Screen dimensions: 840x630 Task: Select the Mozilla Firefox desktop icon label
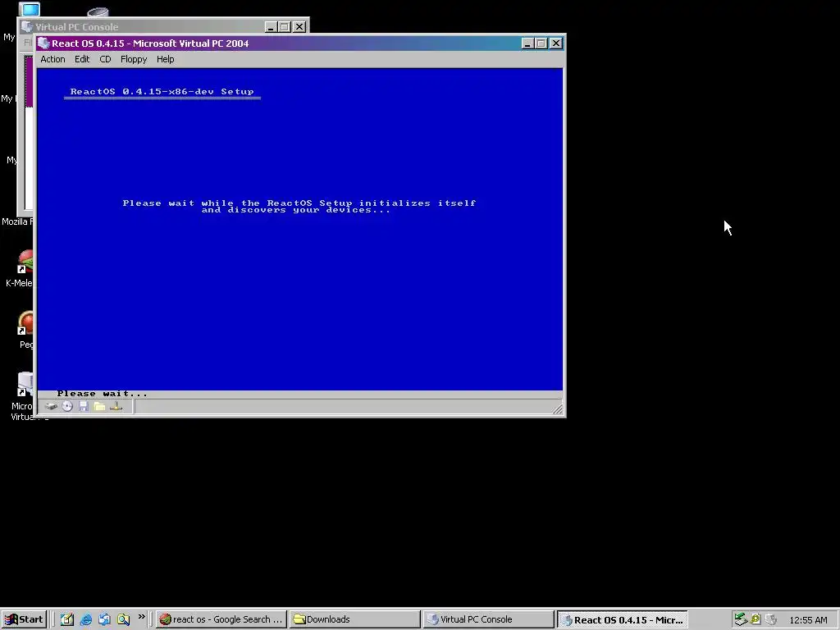point(17,221)
